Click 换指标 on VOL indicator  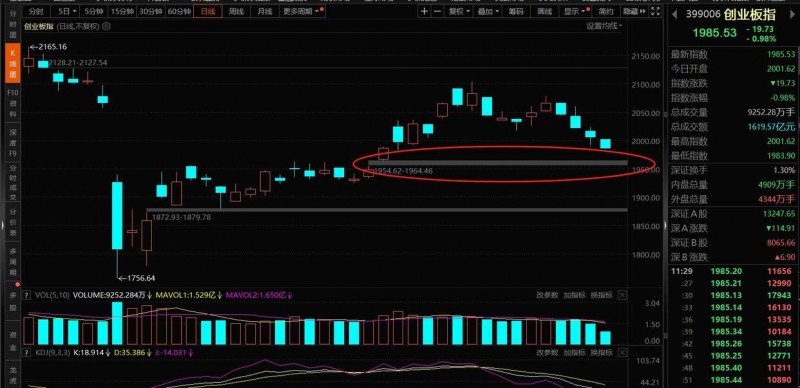601,295
